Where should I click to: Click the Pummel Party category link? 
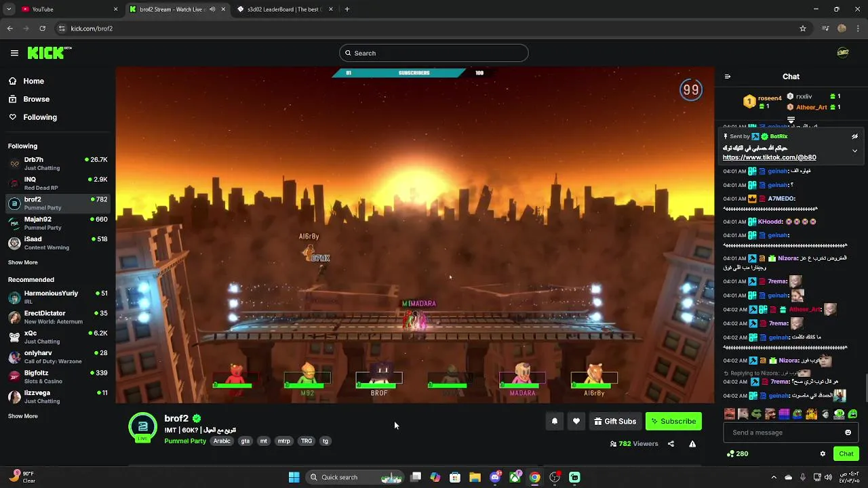[185, 441]
